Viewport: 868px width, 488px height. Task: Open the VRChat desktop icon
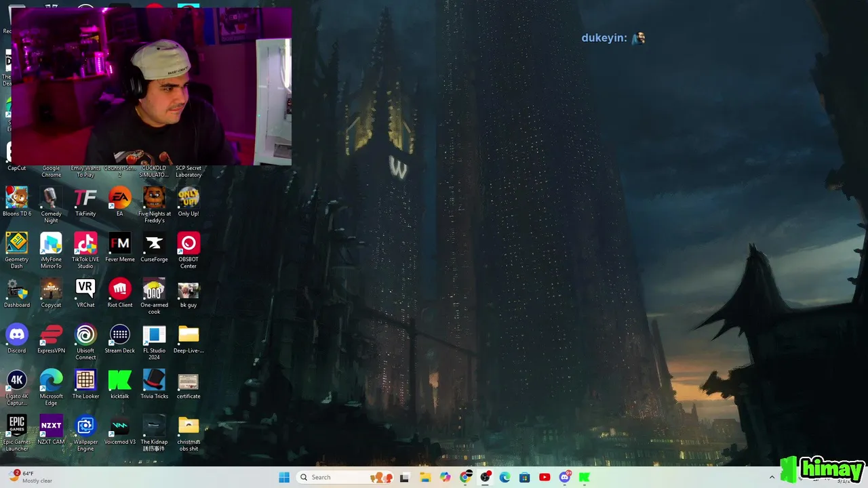coord(85,293)
